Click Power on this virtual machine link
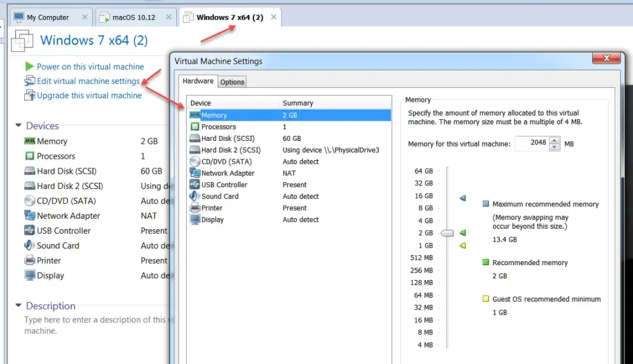Image resolution: width=633 pixels, height=364 pixels. pyautogui.click(x=90, y=67)
